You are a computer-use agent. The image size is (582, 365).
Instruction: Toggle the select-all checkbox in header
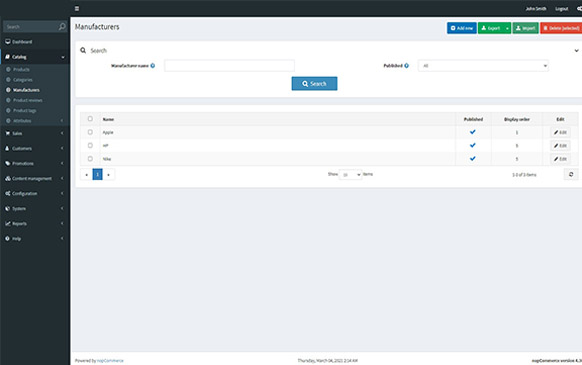[x=90, y=119]
